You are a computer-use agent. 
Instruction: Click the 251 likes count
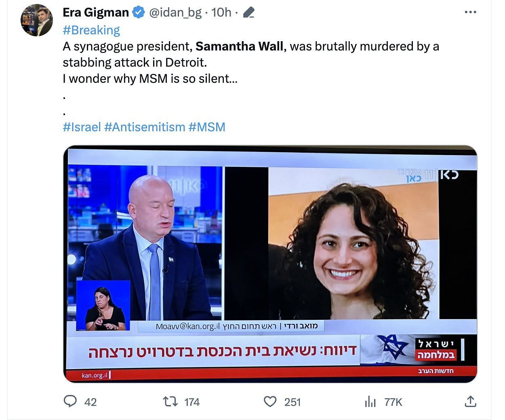tap(292, 402)
